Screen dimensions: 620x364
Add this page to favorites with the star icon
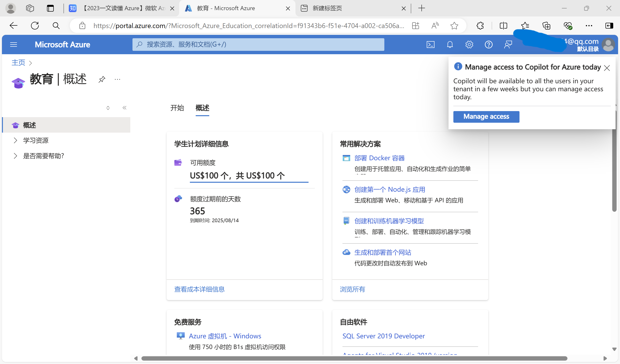454,26
